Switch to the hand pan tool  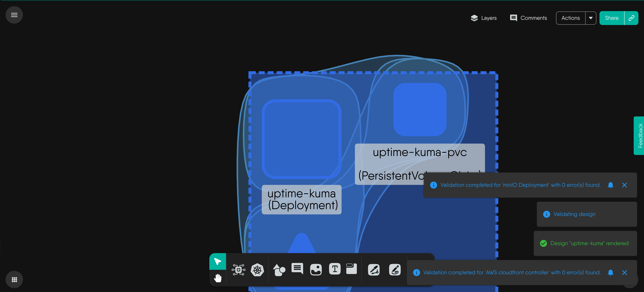pos(217,278)
